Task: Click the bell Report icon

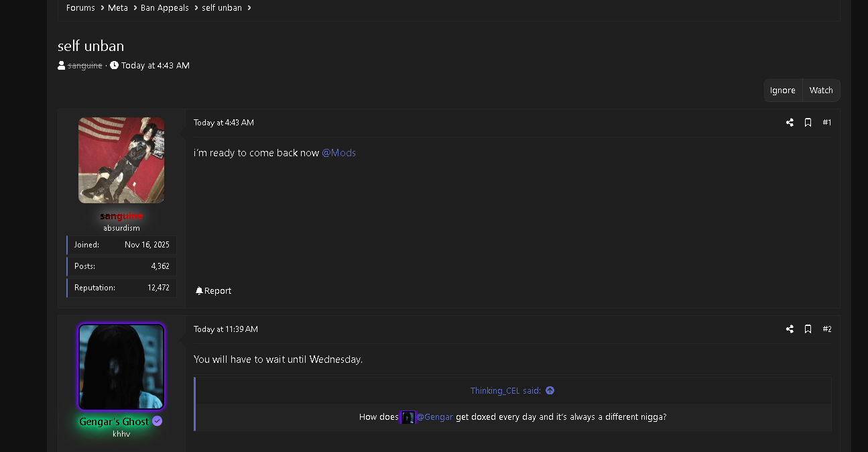Action: 199,290
